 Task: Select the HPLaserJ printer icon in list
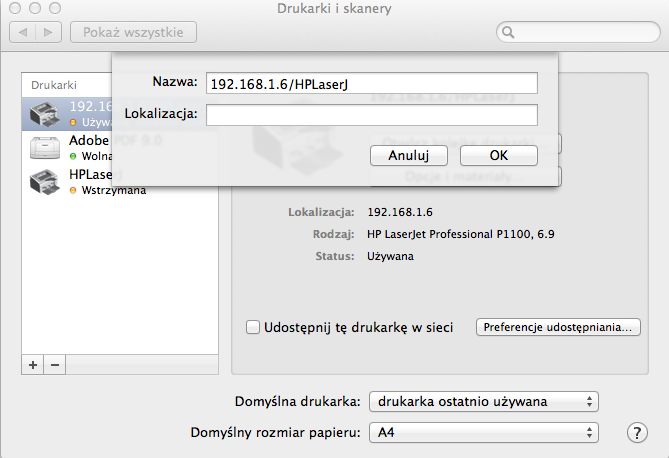tap(44, 182)
